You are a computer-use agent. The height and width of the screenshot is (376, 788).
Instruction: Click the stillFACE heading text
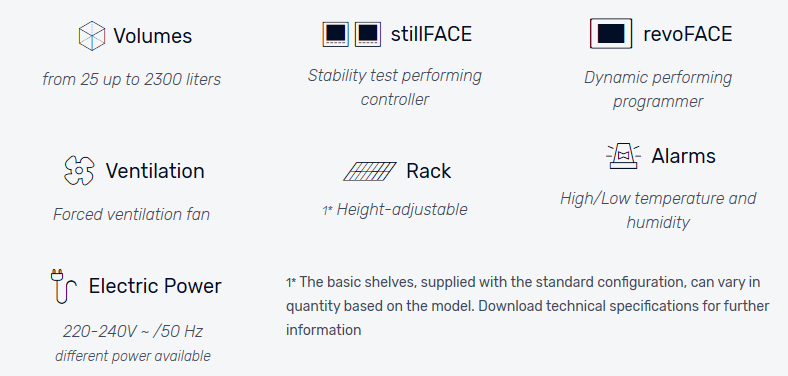tap(431, 34)
